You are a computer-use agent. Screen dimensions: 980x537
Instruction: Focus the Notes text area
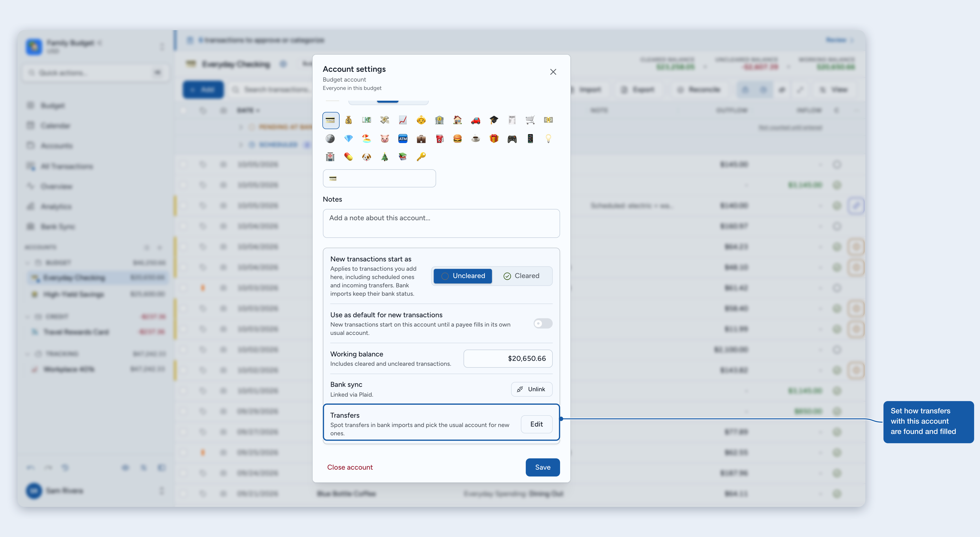point(441,224)
